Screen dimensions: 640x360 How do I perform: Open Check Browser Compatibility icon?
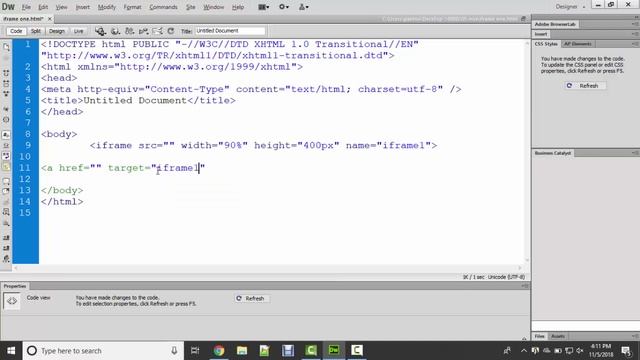[157, 31]
